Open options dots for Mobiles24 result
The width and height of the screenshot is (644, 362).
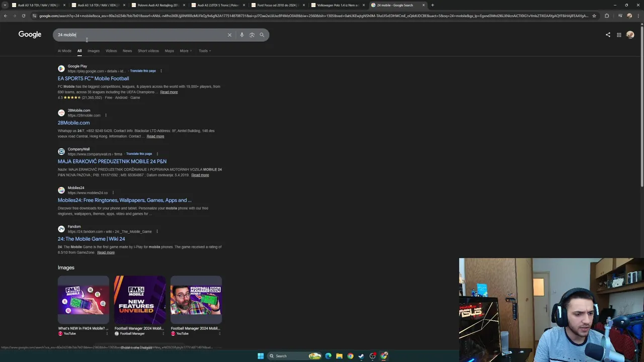pyautogui.click(x=113, y=193)
